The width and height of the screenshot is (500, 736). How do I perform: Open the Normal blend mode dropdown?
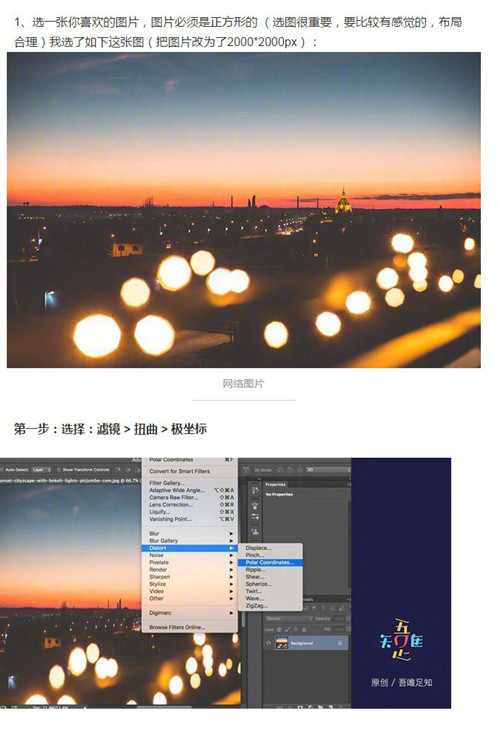coord(289,619)
